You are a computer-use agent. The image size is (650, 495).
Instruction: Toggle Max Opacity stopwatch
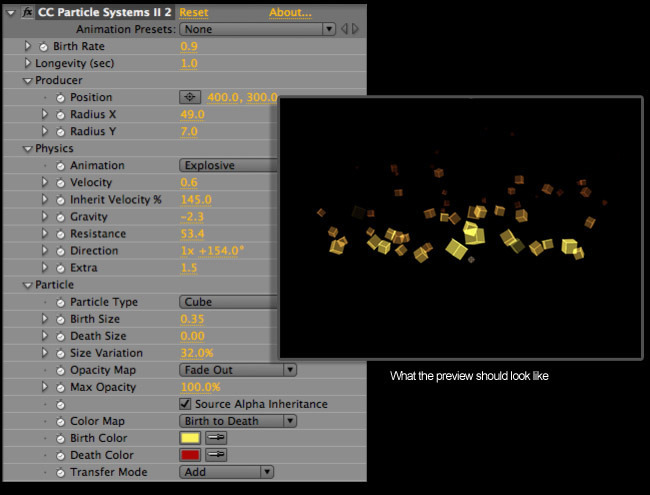tap(60, 388)
